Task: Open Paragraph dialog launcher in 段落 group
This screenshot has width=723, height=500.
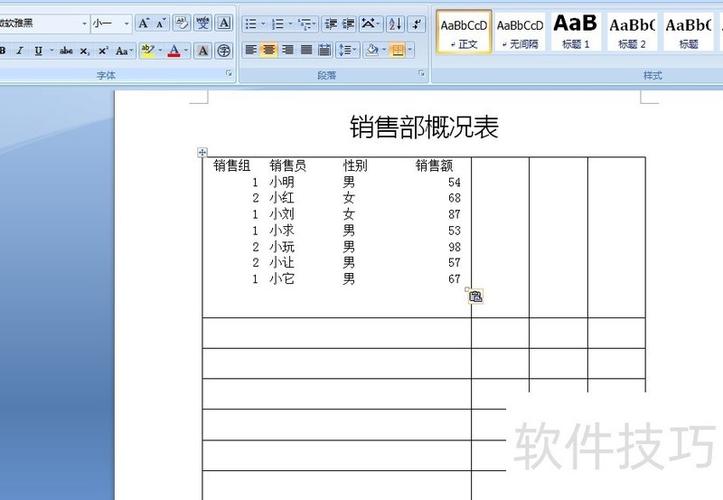Action: (421, 73)
